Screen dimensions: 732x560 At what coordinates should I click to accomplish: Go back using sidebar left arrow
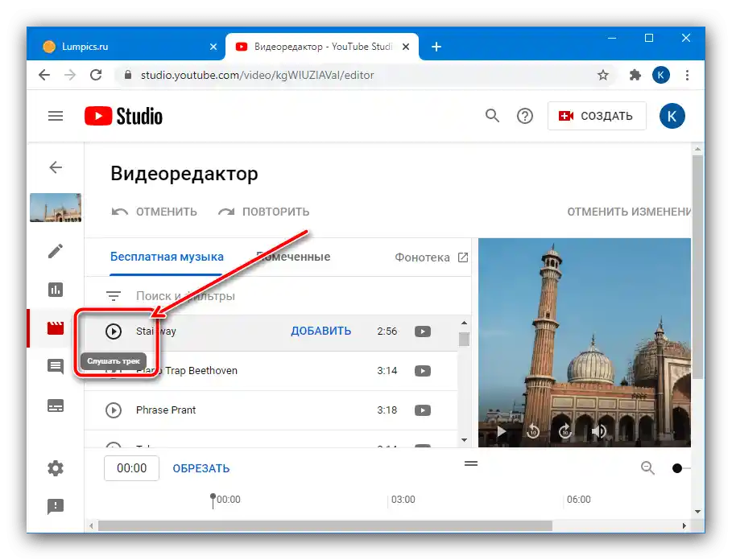point(56,167)
